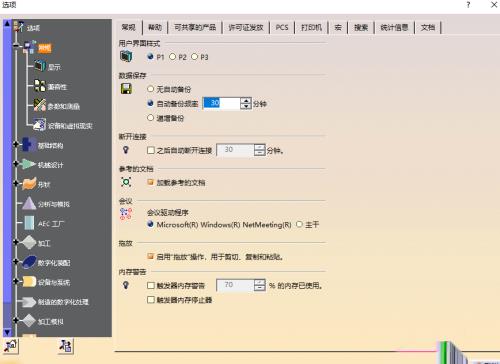Image resolution: width=500 pixels, height=364 pixels.
Task: Expand the 设备与系统 tree node
Action: tap(16, 281)
